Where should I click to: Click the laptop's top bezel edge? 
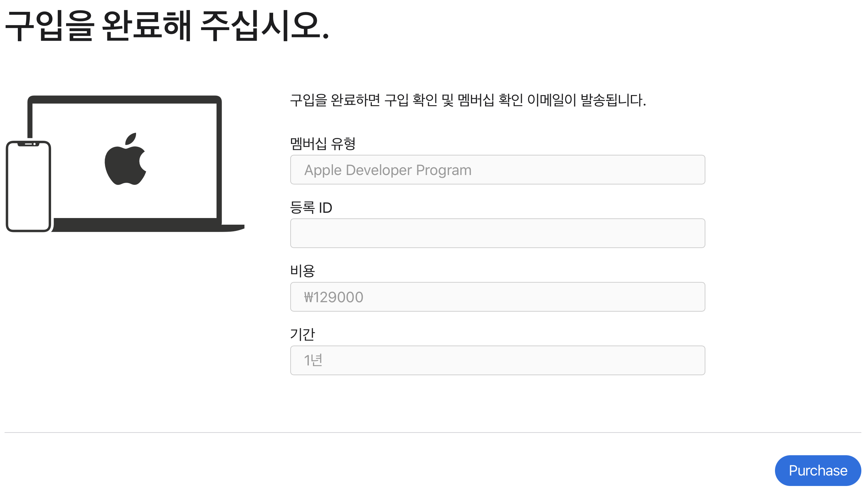coord(124,99)
